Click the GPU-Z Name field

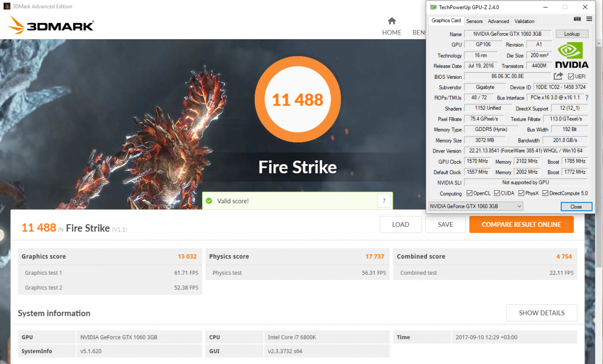[x=508, y=34]
